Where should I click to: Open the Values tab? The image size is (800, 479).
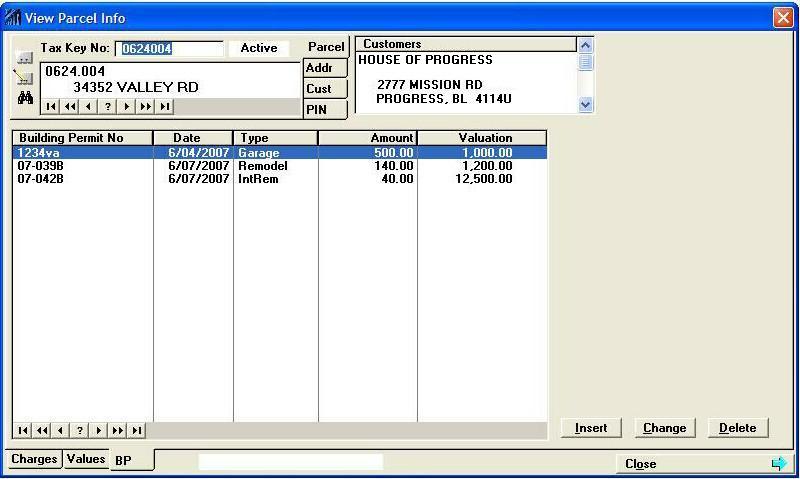(x=86, y=459)
